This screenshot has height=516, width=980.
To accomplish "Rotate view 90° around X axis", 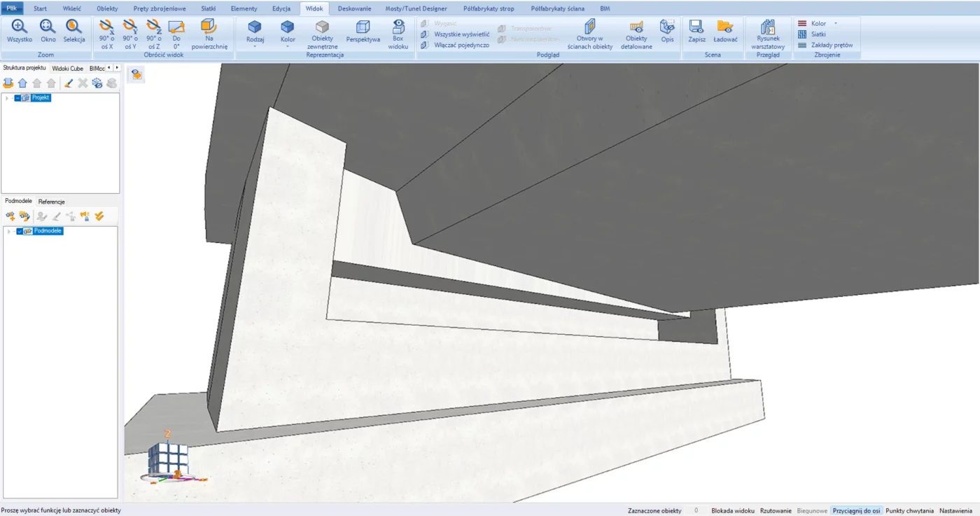I will click(x=106, y=33).
